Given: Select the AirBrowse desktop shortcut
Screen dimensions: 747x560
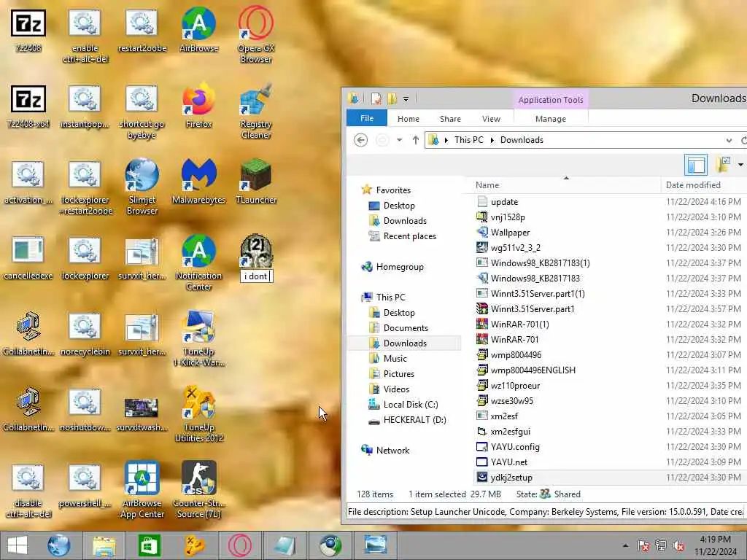Looking at the screenshot, I should tap(198, 31).
